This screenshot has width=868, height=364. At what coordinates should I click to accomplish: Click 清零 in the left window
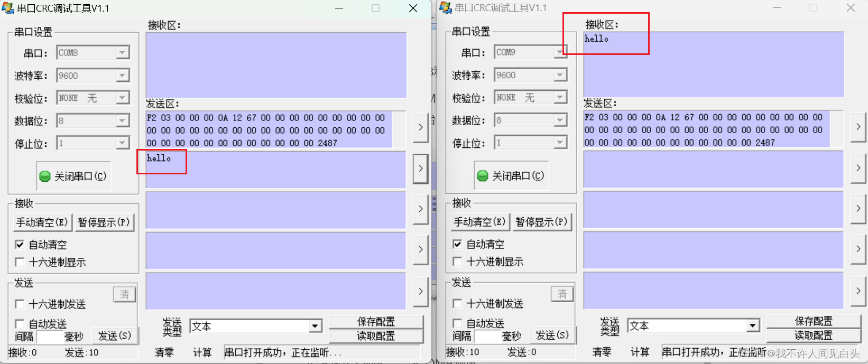(x=164, y=352)
